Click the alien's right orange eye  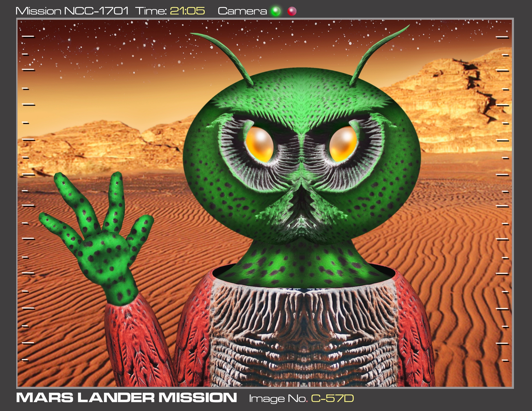tap(343, 144)
